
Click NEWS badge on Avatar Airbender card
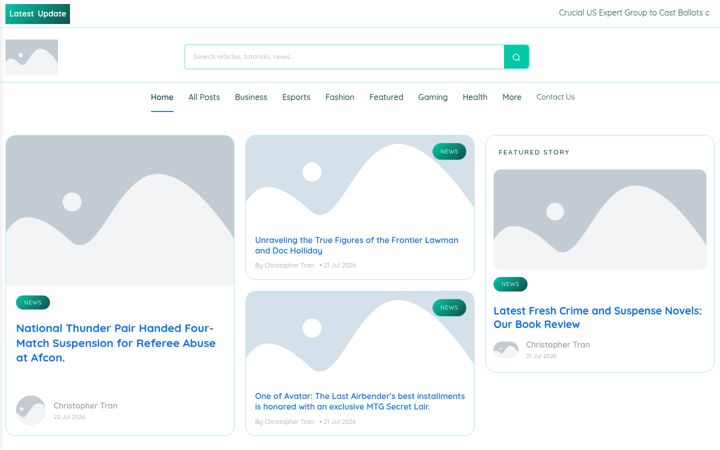[x=449, y=308]
